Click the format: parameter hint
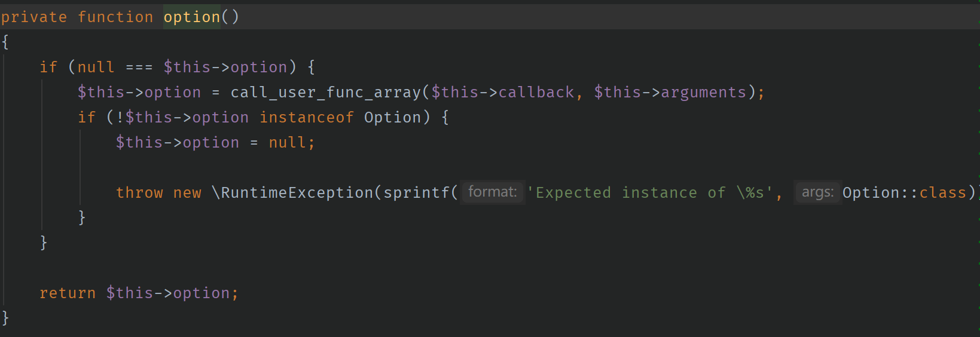980x337 pixels. (493, 192)
